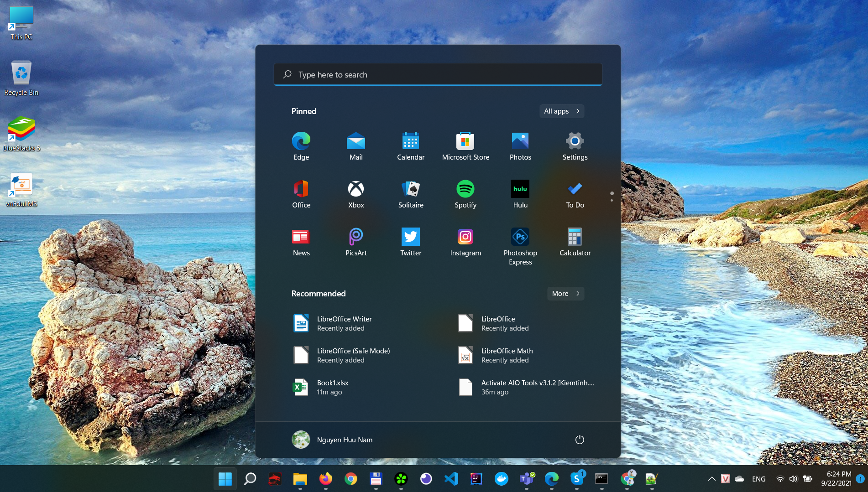Click the Type here to search box

[x=438, y=75]
